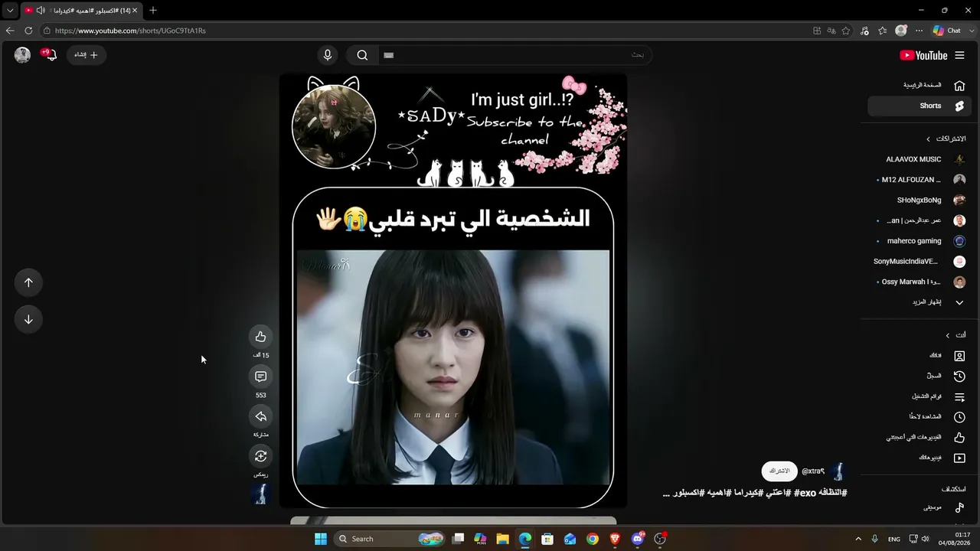This screenshot has width=980, height=551.
Task: Click the Edge split/app icon in address bar
Action: pyautogui.click(x=817, y=31)
